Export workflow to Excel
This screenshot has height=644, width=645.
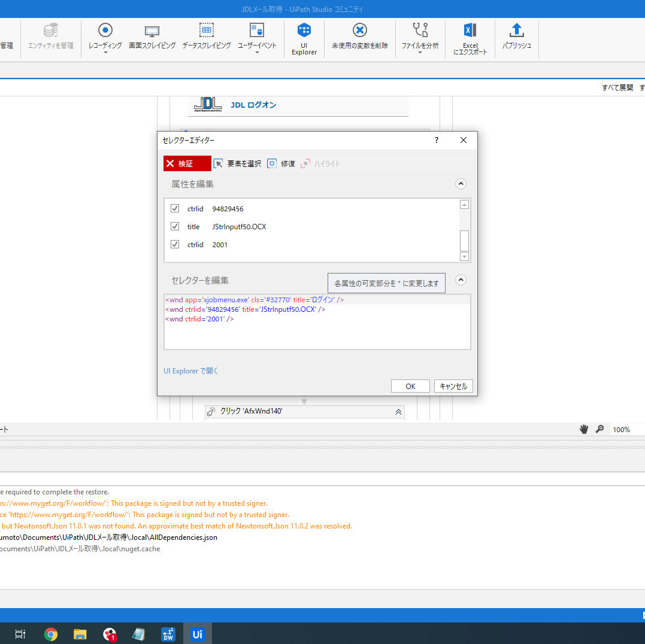[x=470, y=39]
